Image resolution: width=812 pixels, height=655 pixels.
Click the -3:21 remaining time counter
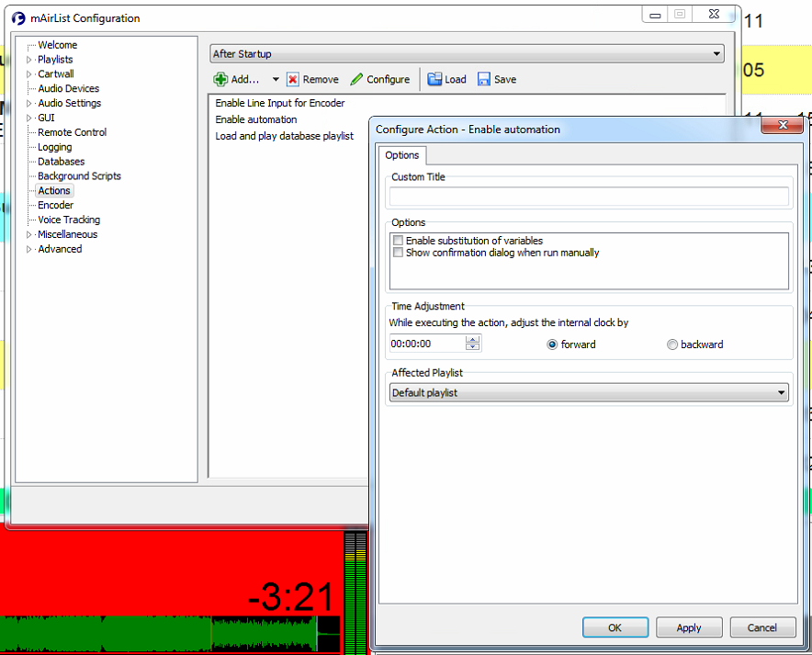(290, 597)
